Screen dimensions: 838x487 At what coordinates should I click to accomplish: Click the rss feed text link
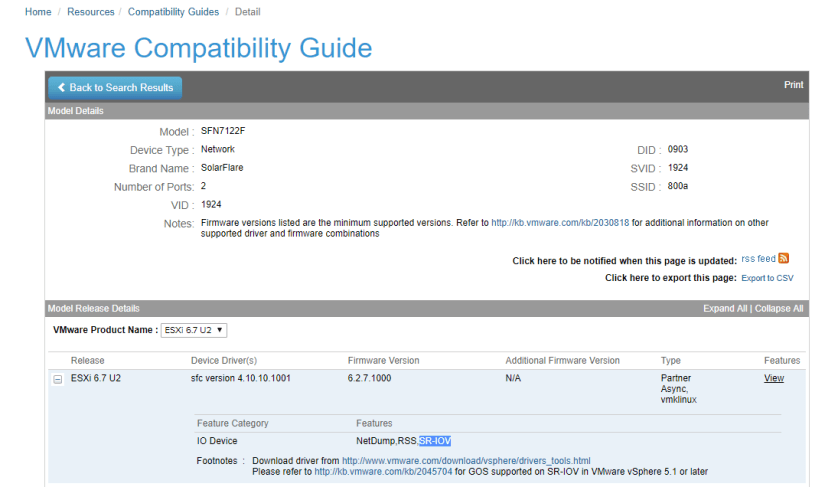(758, 259)
